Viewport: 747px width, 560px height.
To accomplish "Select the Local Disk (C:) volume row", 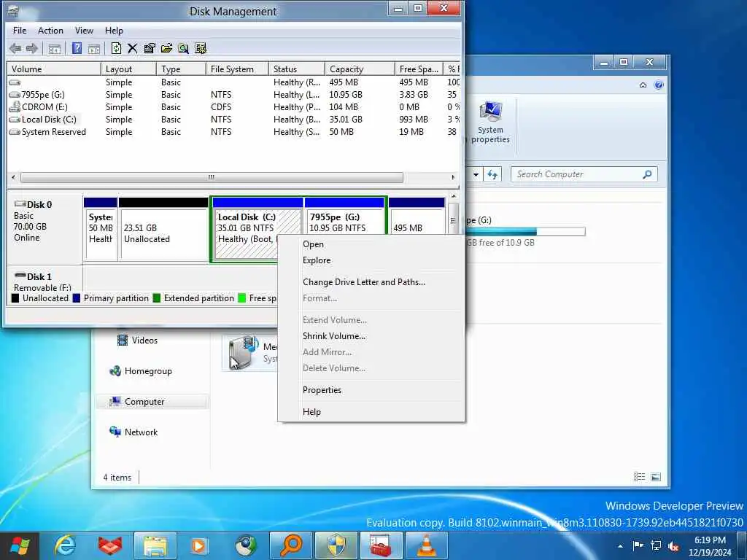I will pos(233,120).
